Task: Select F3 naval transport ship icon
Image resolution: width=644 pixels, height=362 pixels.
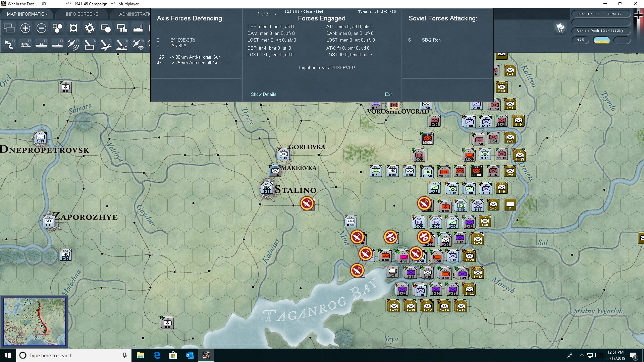Action: pyautogui.click(x=41, y=45)
